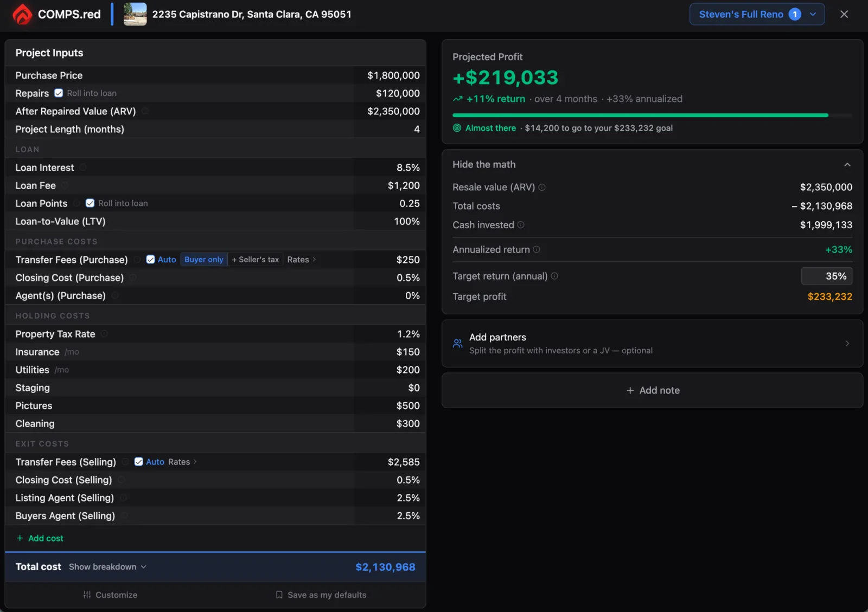868x612 pixels.
Task: Expand Show breakdown under Total cost
Action: click(x=107, y=567)
